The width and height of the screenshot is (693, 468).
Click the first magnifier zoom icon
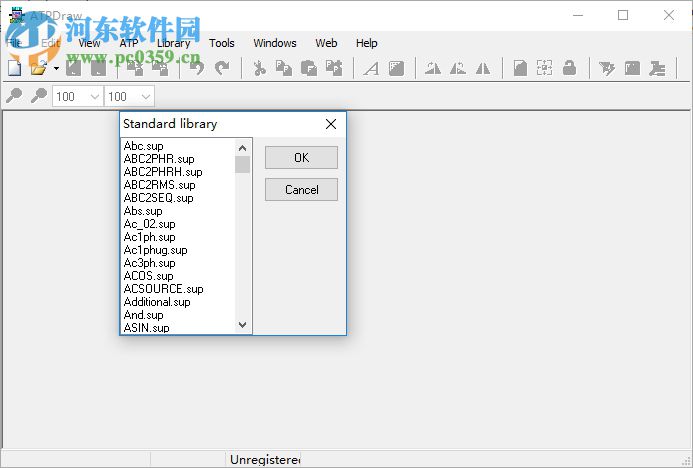point(14,95)
